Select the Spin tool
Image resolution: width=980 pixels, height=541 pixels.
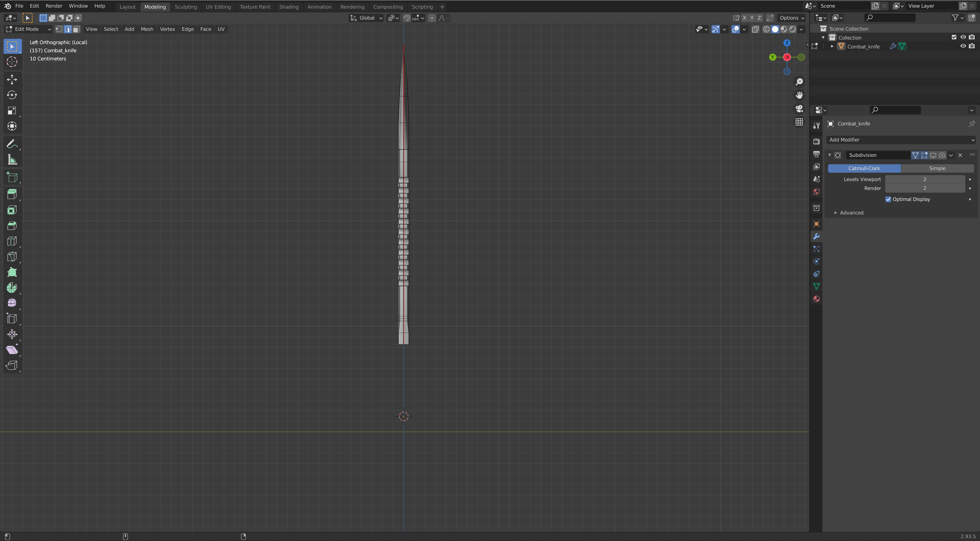click(12, 288)
